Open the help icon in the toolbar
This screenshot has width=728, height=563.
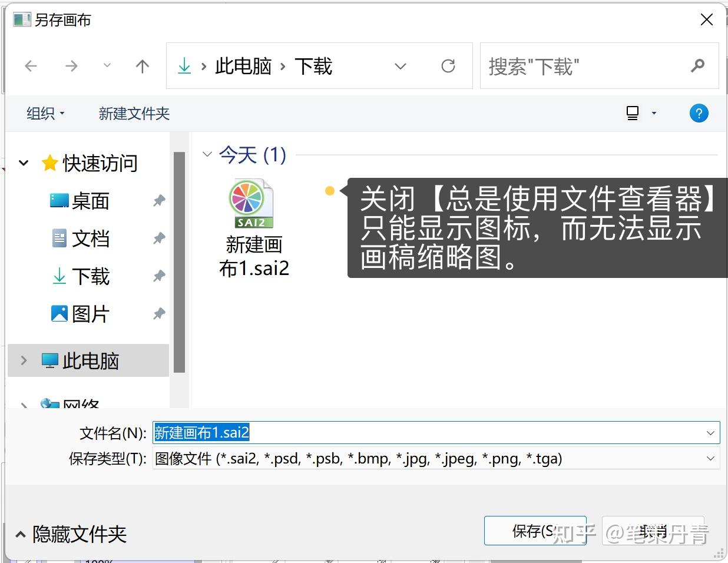pyautogui.click(x=699, y=113)
